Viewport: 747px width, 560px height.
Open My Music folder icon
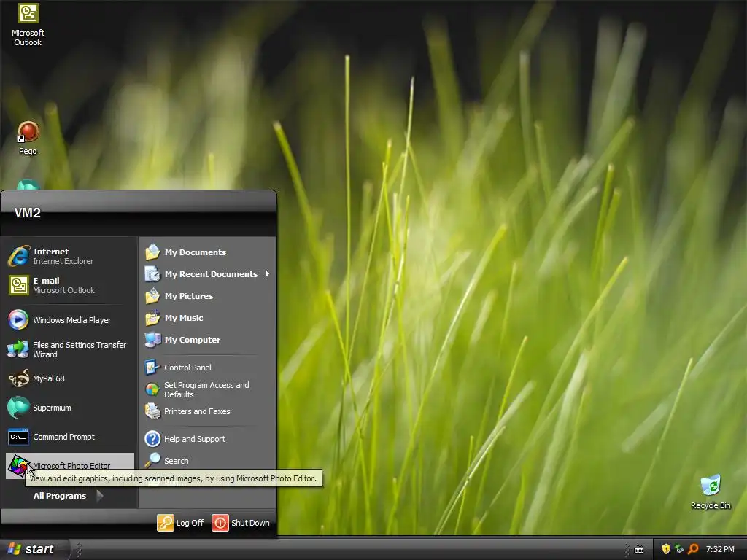pyautogui.click(x=152, y=318)
